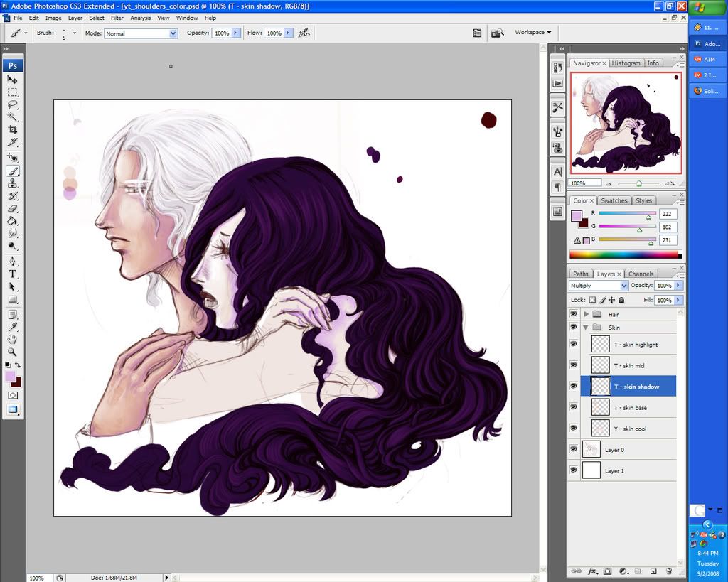Viewport: 728px width, 582px height.
Task: Open the brush Mode dropdown
Action: [141, 33]
